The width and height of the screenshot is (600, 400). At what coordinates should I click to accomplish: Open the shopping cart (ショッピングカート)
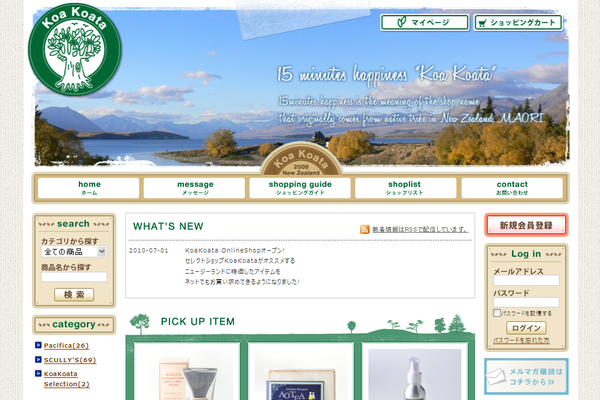516,22
